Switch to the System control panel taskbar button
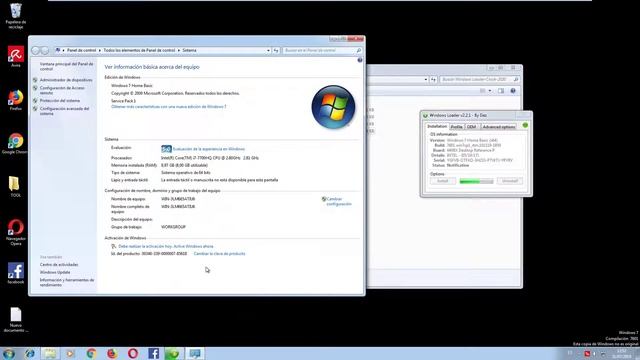 pyautogui.click(x=195, y=353)
